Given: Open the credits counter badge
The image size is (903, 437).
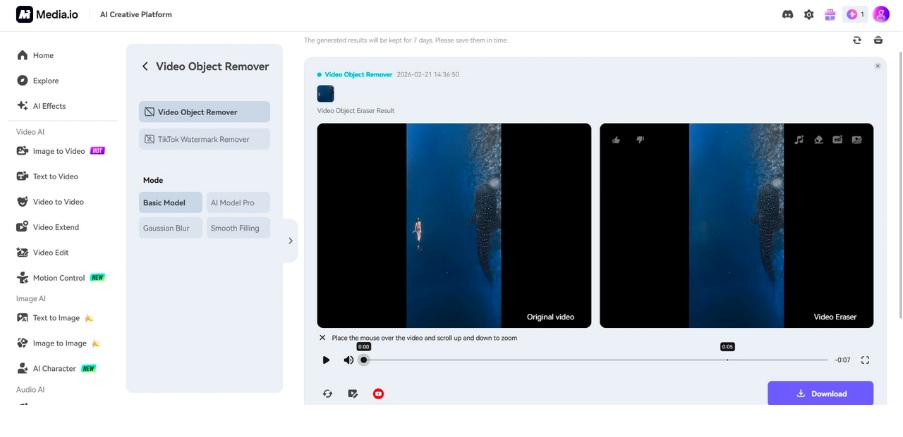Looking at the screenshot, I should (x=855, y=14).
